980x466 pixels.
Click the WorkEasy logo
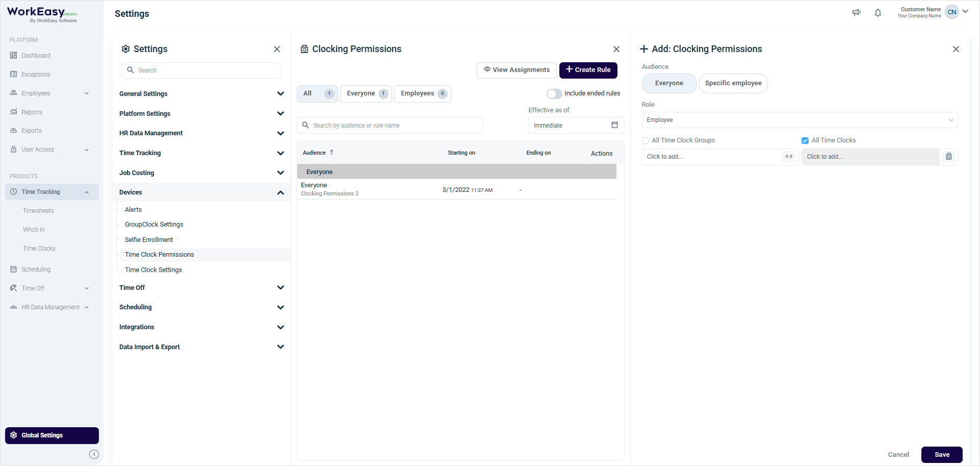point(42,14)
